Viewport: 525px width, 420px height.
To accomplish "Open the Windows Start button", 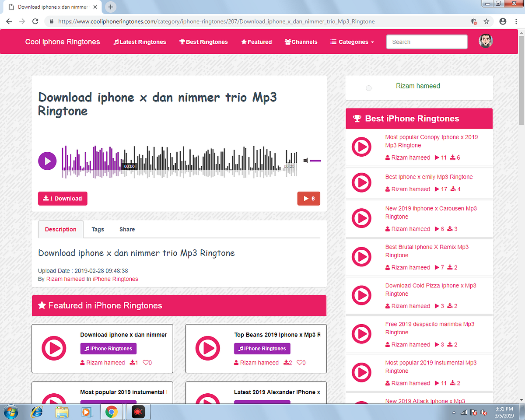I will [10, 412].
